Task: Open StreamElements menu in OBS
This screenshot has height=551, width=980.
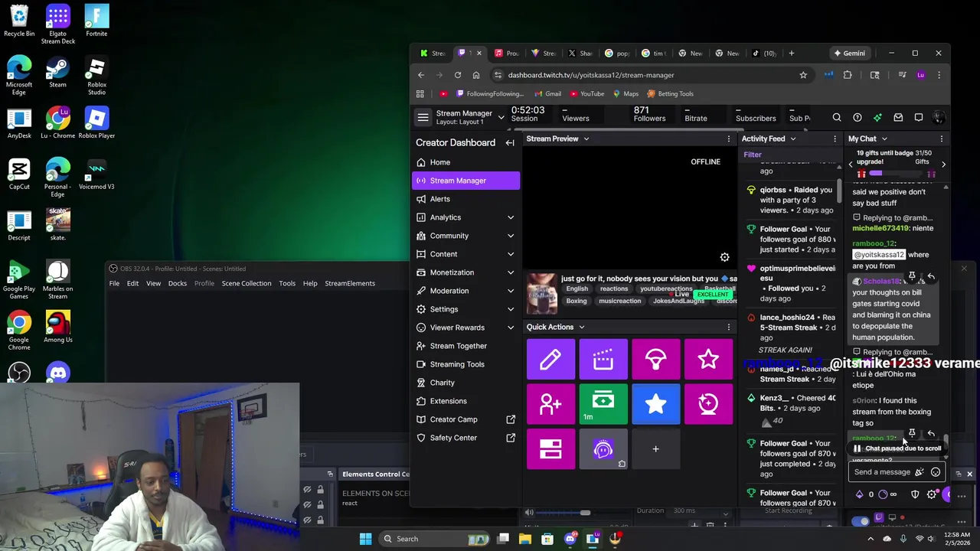Action: click(350, 283)
